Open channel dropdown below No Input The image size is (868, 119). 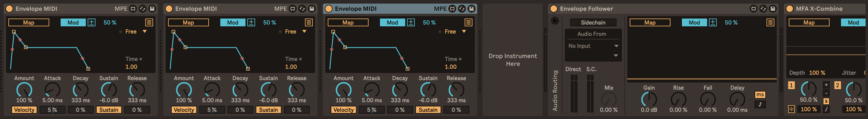coord(593,55)
